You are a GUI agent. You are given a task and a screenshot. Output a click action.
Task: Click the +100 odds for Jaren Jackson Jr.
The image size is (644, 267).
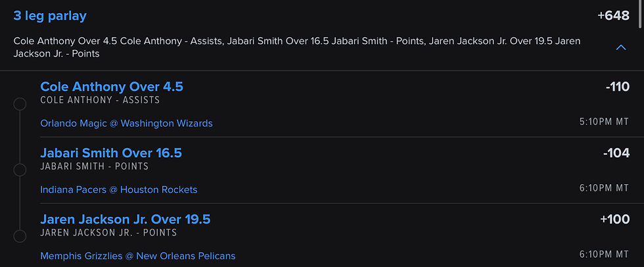click(614, 220)
